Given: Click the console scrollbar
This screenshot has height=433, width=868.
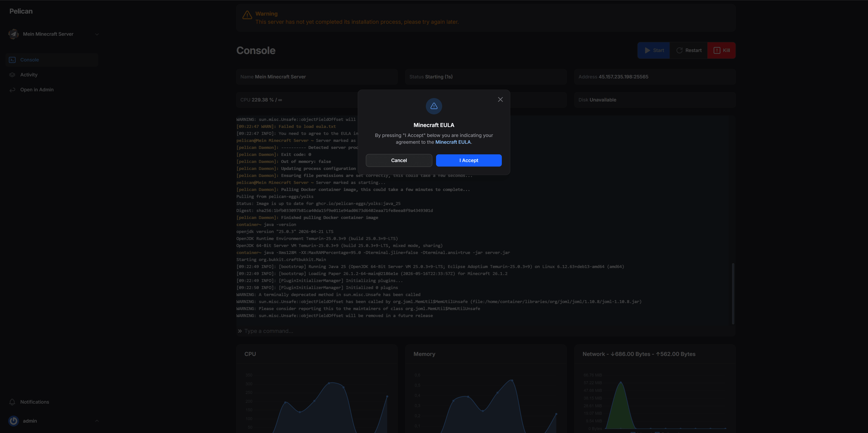Looking at the screenshot, I should point(733,294).
